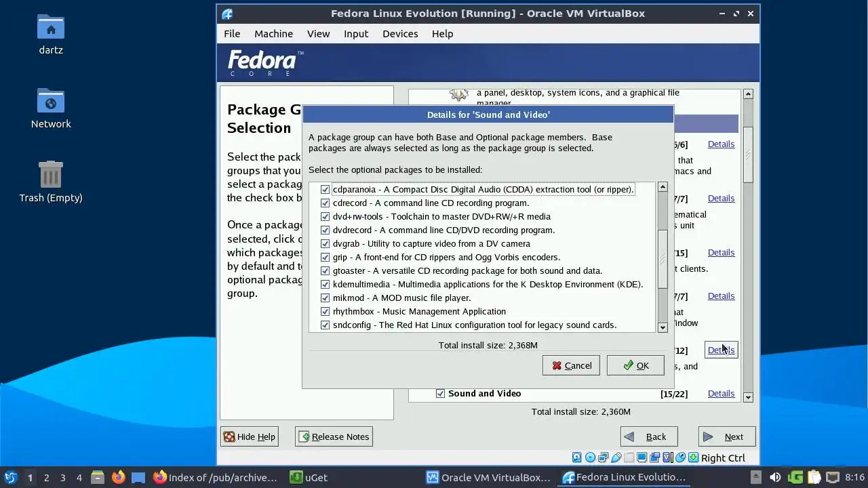868x488 pixels.
Task: Switch to Index of /pub/archive Firefox window
Action: [x=216, y=477]
